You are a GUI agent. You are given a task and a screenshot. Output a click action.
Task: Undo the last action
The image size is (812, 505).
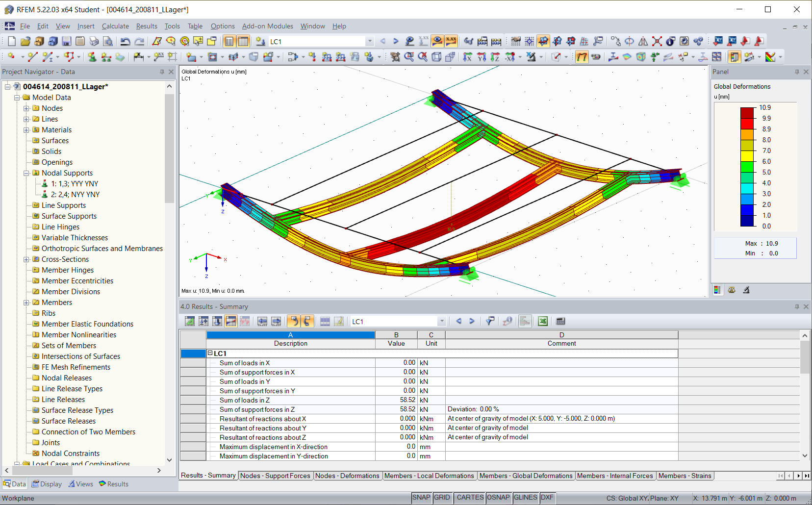coord(126,41)
